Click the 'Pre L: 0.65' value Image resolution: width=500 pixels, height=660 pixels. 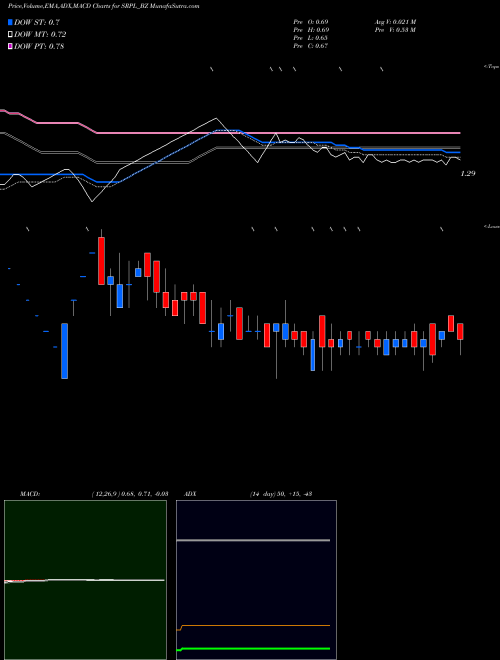point(311,38)
